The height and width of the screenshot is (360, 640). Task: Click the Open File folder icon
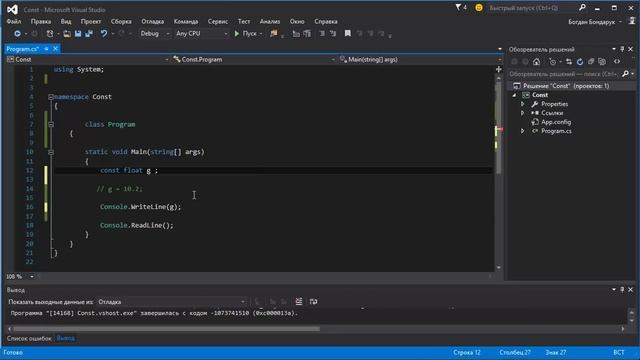tap(67, 33)
